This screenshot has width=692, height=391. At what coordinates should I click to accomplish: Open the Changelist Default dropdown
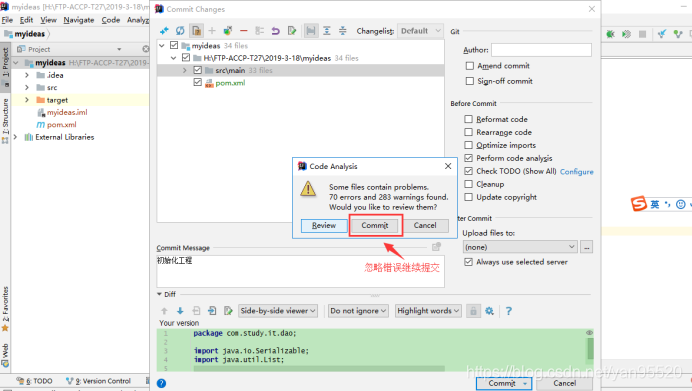click(x=420, y=31)
